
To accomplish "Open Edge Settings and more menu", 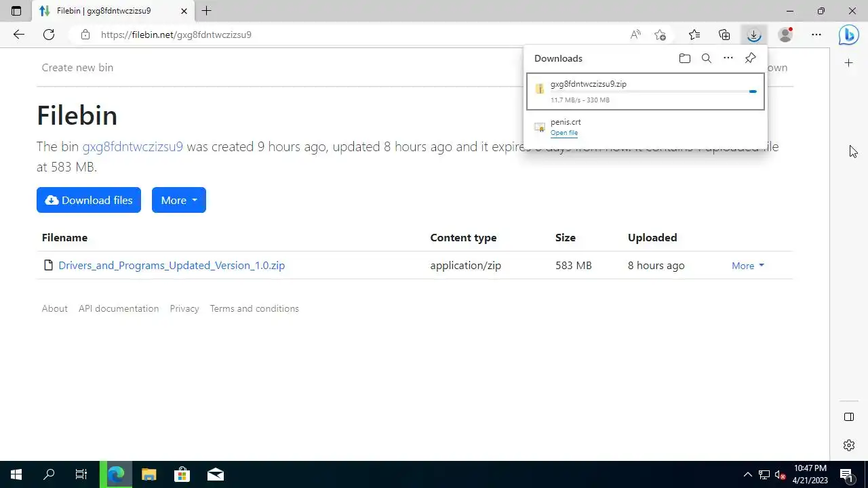I will click(816, 35).
